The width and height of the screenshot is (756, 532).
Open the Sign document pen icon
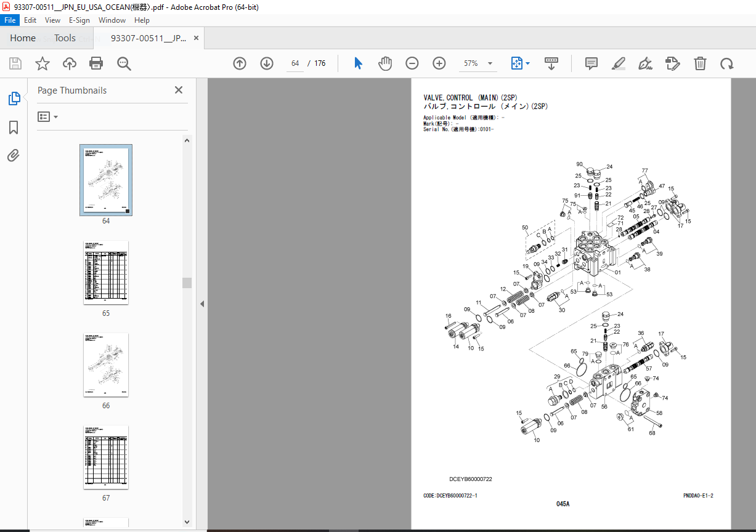coord(645,63)
